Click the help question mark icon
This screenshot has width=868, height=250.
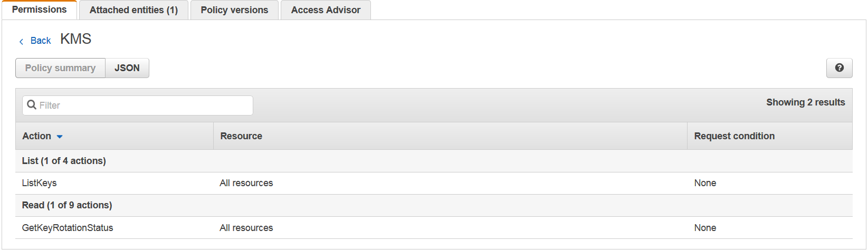[x=839, y=68]
